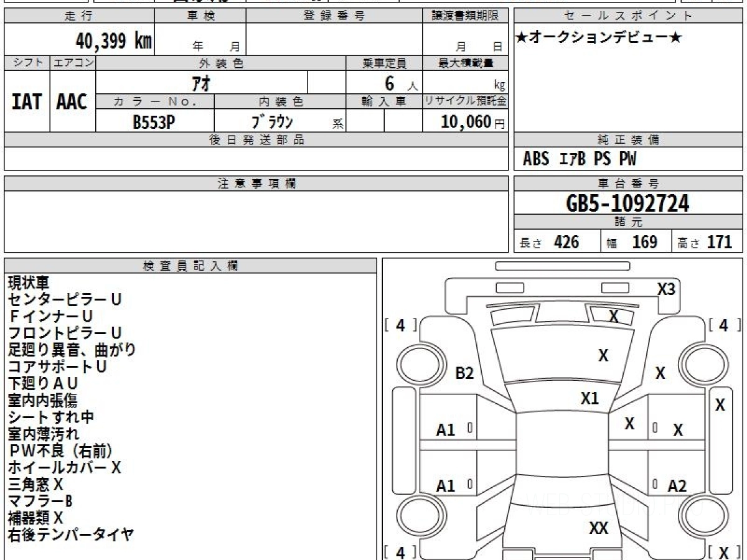Image resolution: width=747 pixels, height=560 pixels.
Task: Select the 幅 169 dimension cell
Action: click(636, 241)
